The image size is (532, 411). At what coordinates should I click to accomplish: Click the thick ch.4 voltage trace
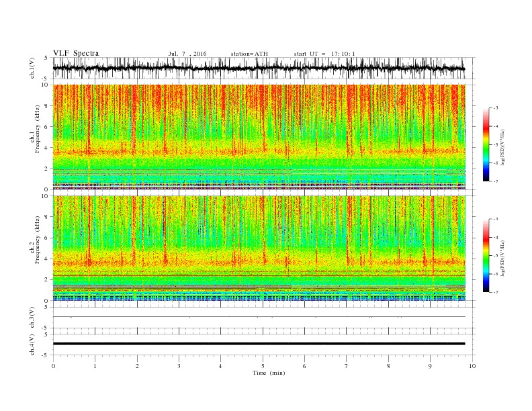point(259,344)
